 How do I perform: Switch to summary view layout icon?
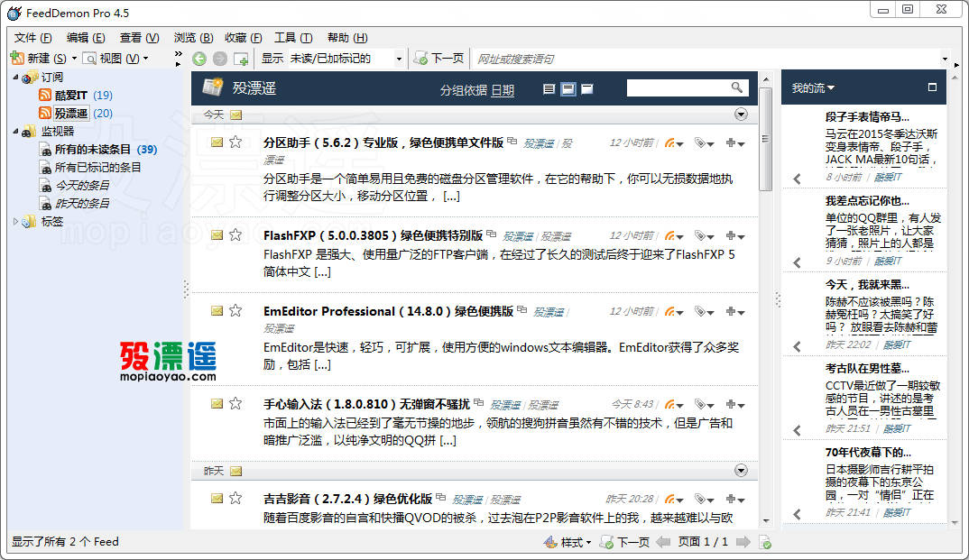[x=568, y=89]
